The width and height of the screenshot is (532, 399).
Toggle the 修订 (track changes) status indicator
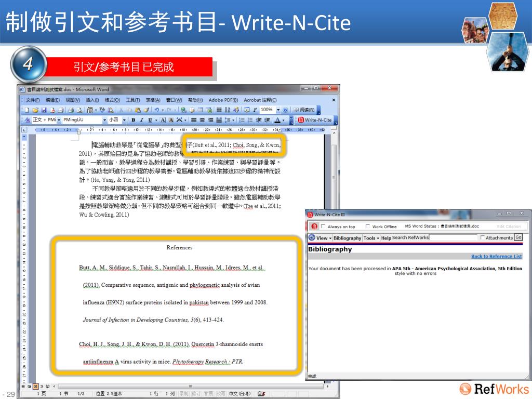click(196, 394)
